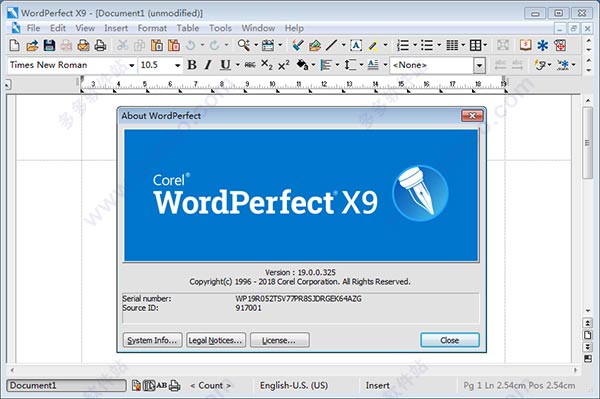The height and width of the screenshot is (399, 600).
Task: Click the printer icon in status bar
Action: click(x=174, y=386)
